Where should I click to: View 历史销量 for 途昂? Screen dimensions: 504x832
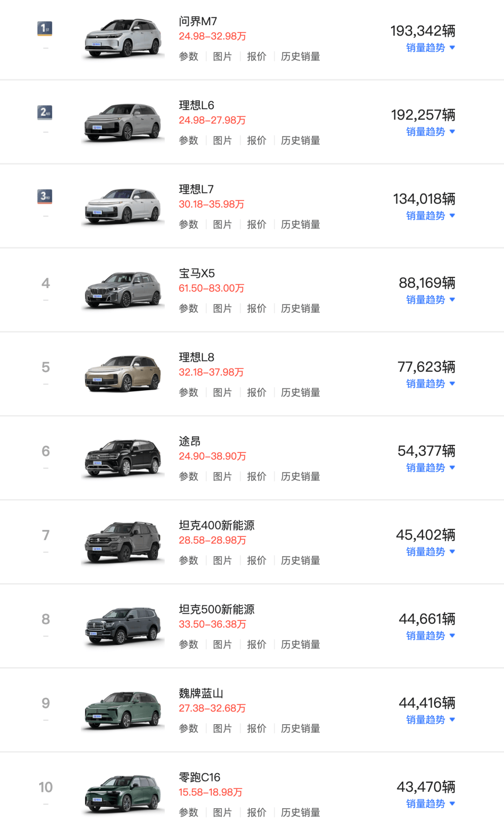[x=300, y=477]
